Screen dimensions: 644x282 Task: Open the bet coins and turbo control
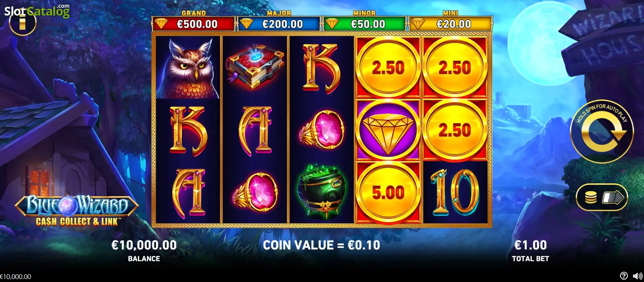[x=602, y=197]
